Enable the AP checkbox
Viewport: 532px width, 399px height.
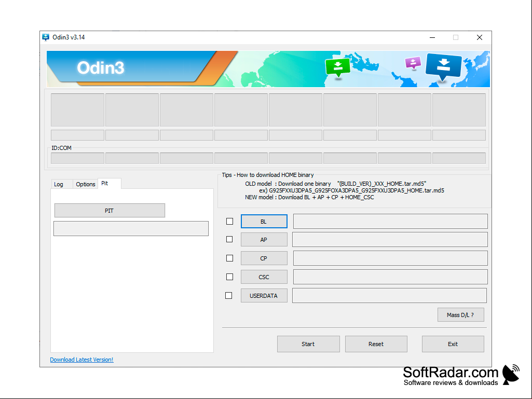point(229,239)
